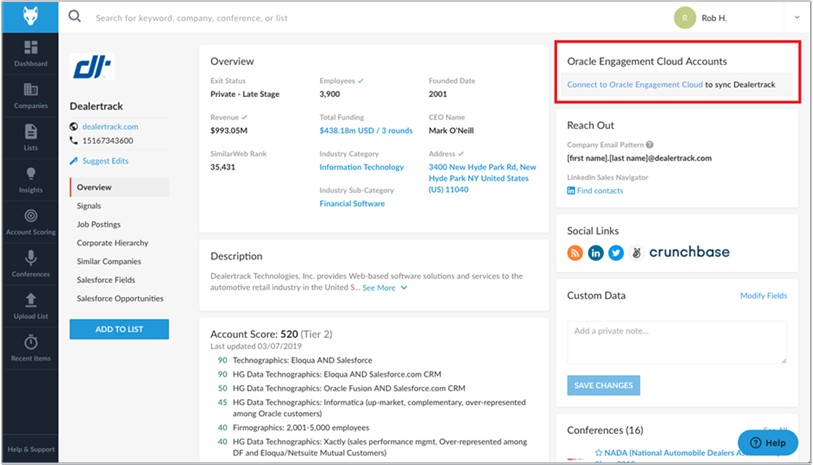Open the Modify Fields link
Viewport: 813px width, 465px height.
[x=763, y=296]
